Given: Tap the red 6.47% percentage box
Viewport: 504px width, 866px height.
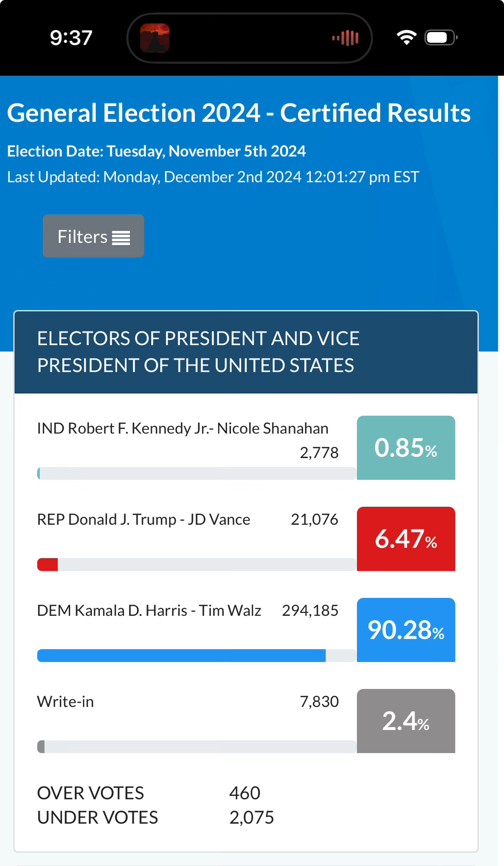Looking at the screenshot, I should (406, 539).
